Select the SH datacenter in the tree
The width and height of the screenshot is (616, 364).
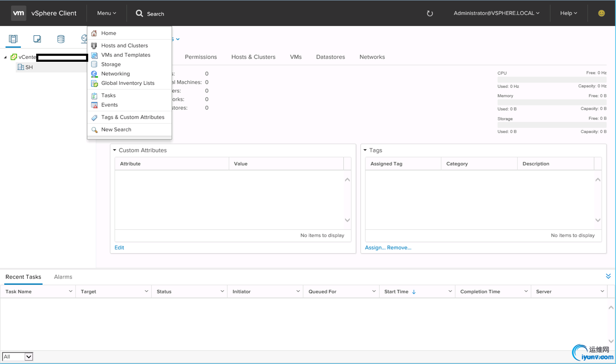click(x=29, y=67)
